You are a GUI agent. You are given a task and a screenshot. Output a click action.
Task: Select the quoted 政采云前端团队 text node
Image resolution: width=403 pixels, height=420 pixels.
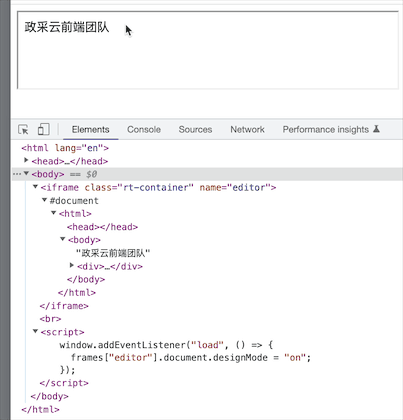113,253
